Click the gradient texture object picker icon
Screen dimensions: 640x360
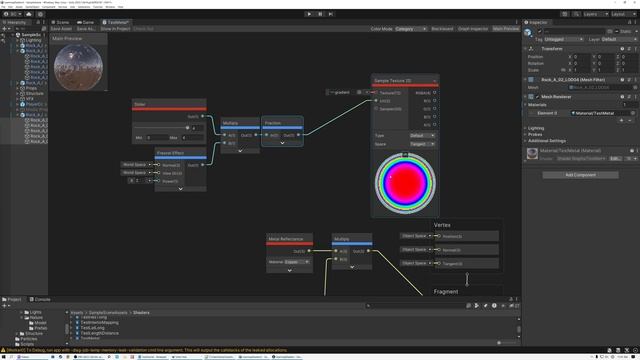click(359, 92)
